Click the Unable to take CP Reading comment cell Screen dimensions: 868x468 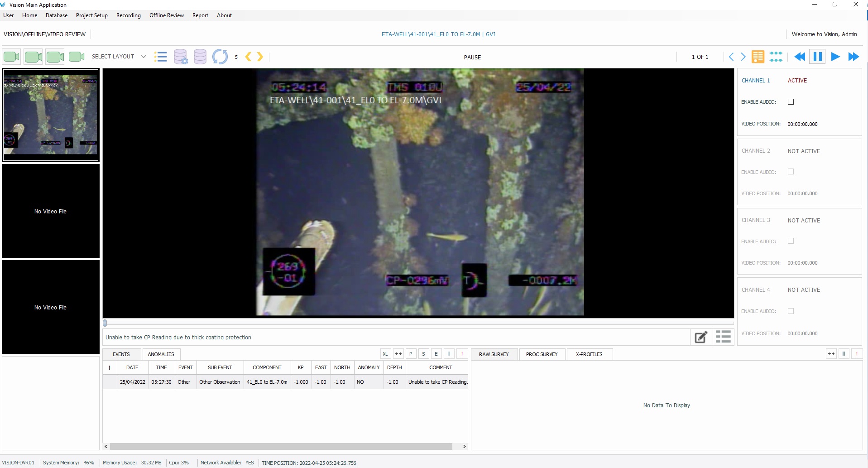coord(437,382)
